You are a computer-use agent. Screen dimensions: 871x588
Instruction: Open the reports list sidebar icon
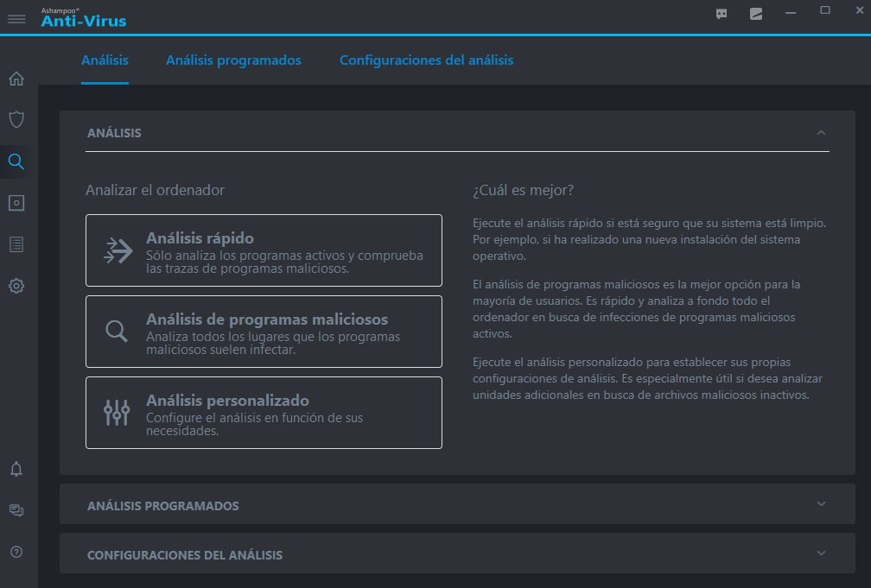[16, 244]
